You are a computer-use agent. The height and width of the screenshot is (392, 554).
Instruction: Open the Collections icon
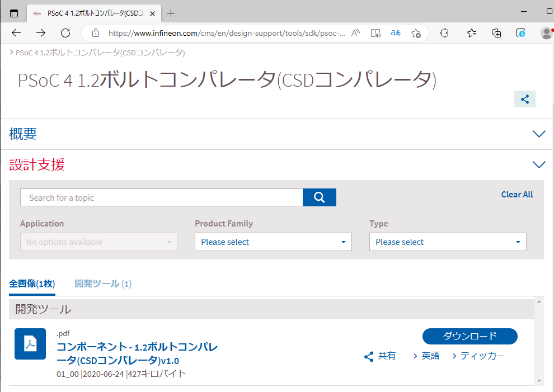click(x=496, y=33)
